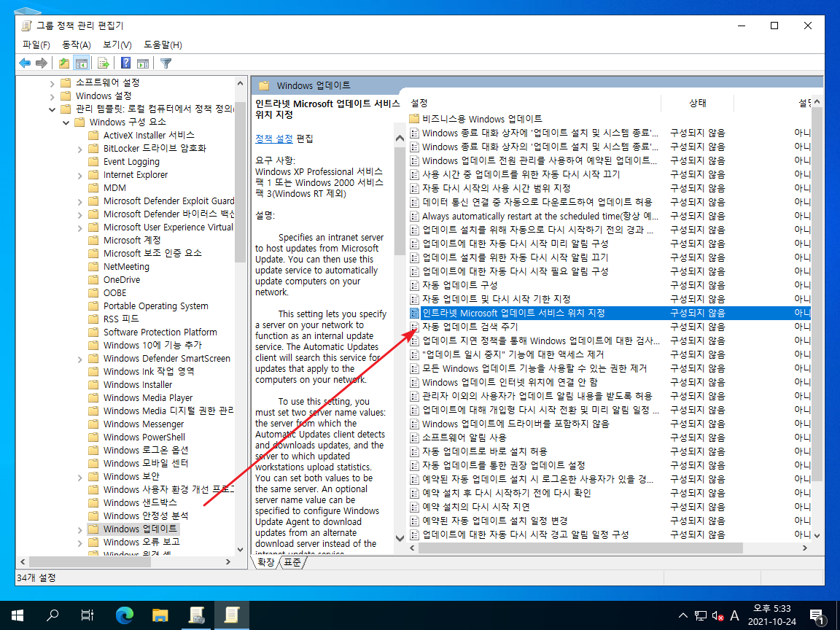Sort by the 상태 column header
Screen dimensions: 840x630
point(698,103)
